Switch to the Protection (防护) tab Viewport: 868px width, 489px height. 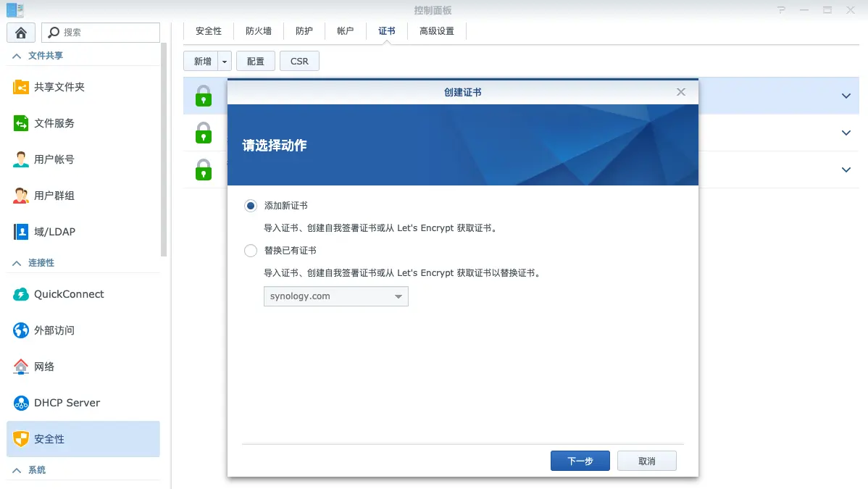(304, 31)
